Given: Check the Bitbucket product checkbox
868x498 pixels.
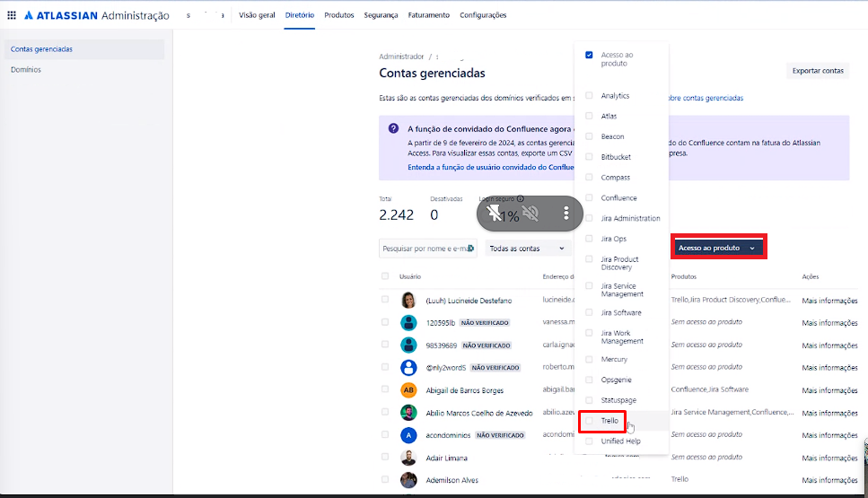Looking at the screenshot, I should click(589, 157).
